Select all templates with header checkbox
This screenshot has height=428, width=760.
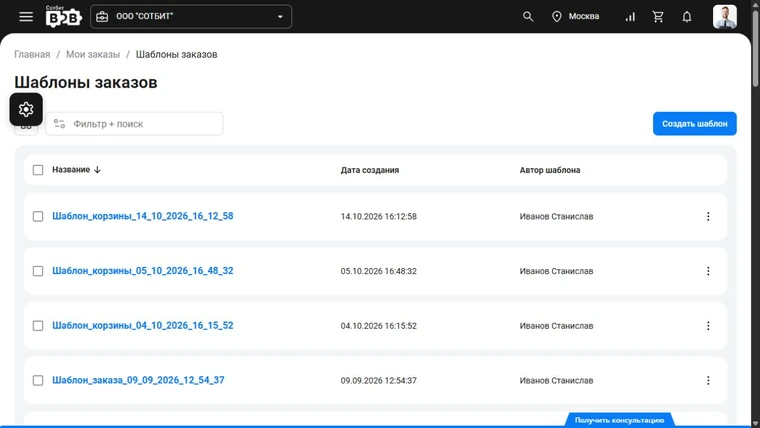pos(38,170)
